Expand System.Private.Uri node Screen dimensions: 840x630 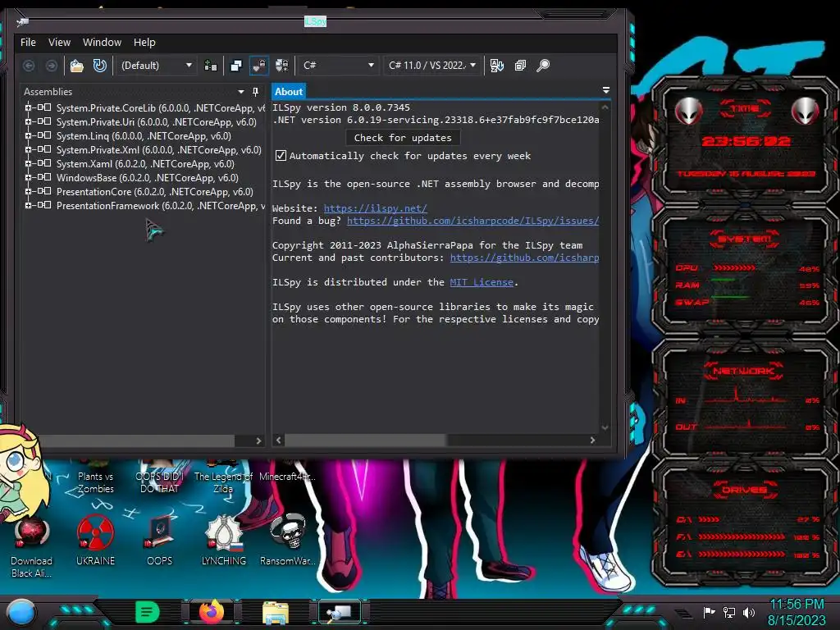(x=28, y=121)
